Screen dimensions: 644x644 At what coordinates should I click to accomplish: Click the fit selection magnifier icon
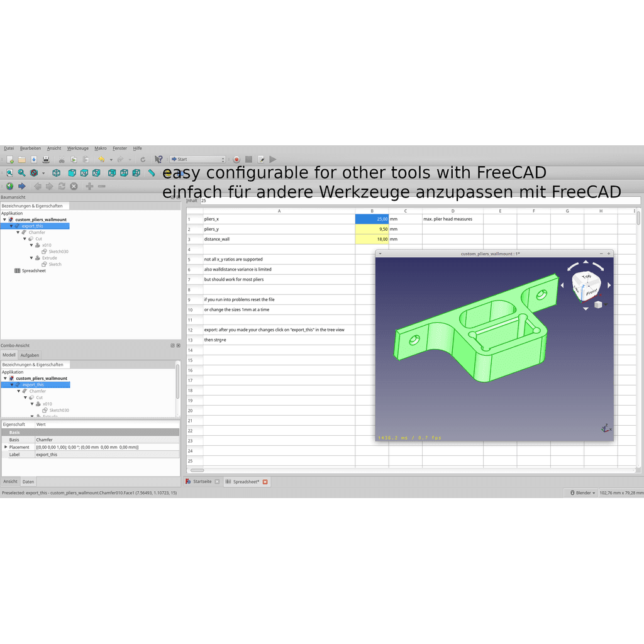tap(22, 173)
